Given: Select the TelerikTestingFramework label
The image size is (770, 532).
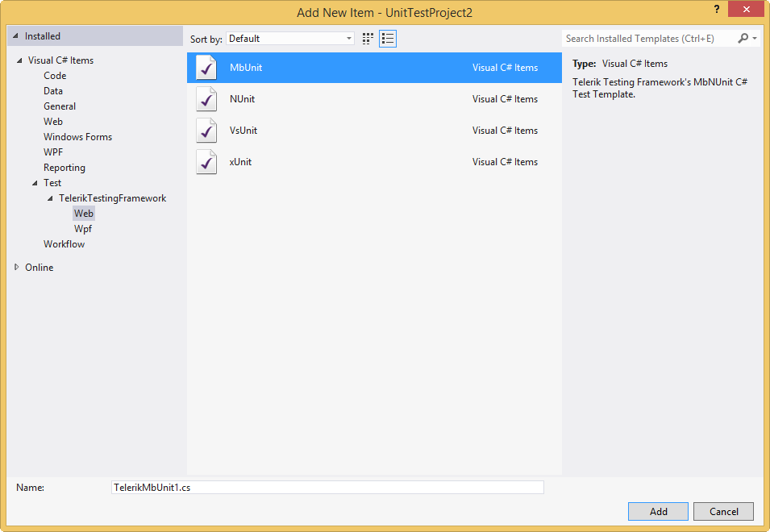Looking at the screenshot, I should (112, 197).
